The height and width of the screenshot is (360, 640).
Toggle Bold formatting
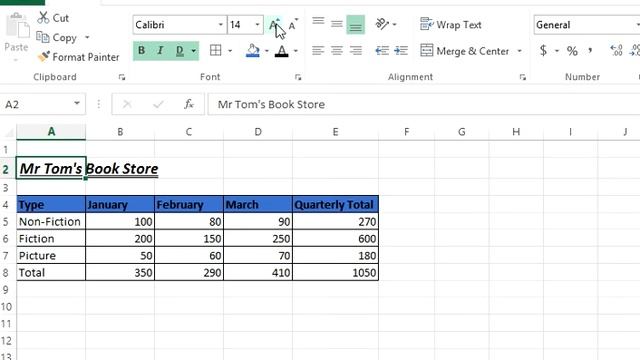[141, 51]
